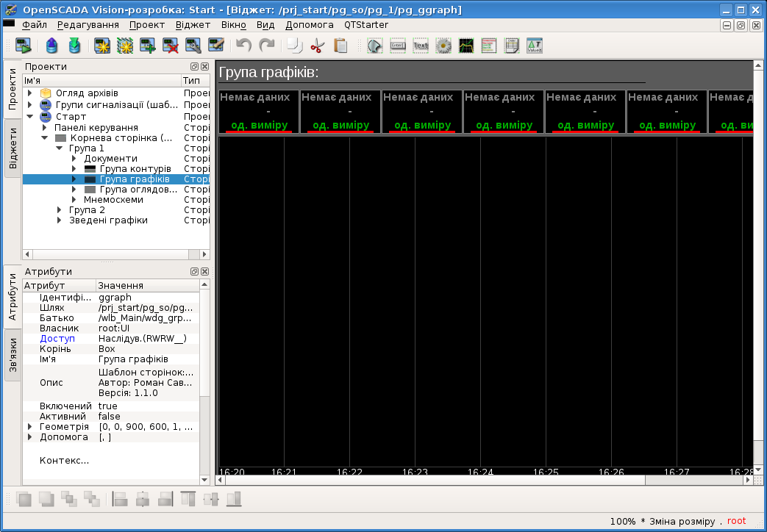The image size is (767, 532).
Task: Expand Групи сигналізації project node
Action: (x=30, y=104)
